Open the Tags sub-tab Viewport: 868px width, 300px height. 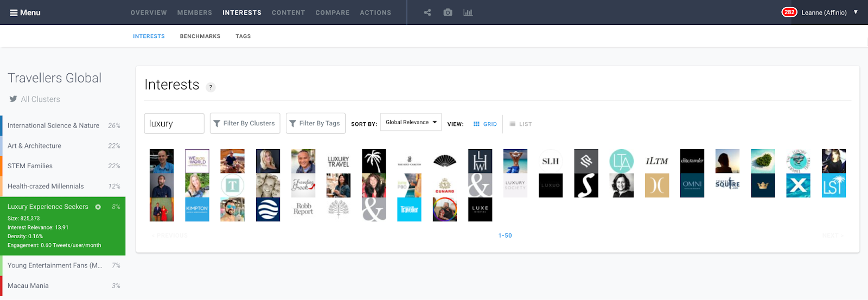243,36
